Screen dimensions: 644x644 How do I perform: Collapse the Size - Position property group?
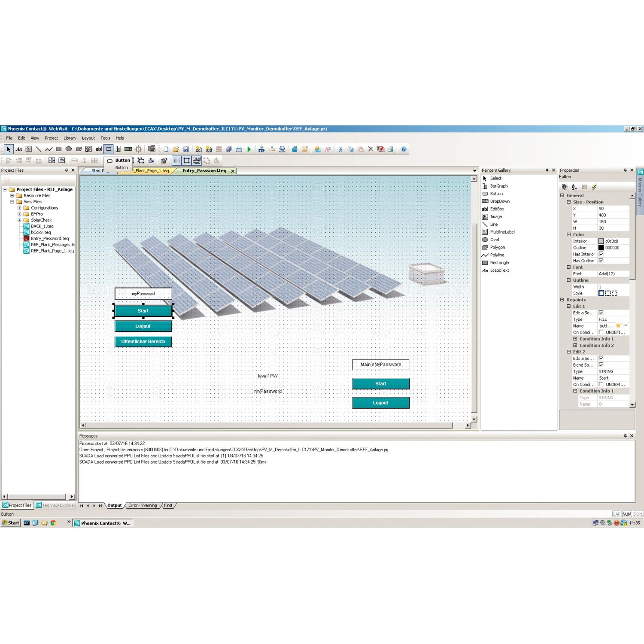pos(569,202)
